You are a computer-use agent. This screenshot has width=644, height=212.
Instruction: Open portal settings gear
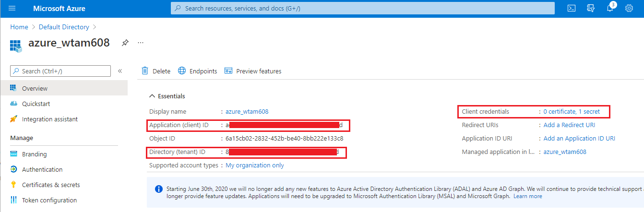pos(629,9)
